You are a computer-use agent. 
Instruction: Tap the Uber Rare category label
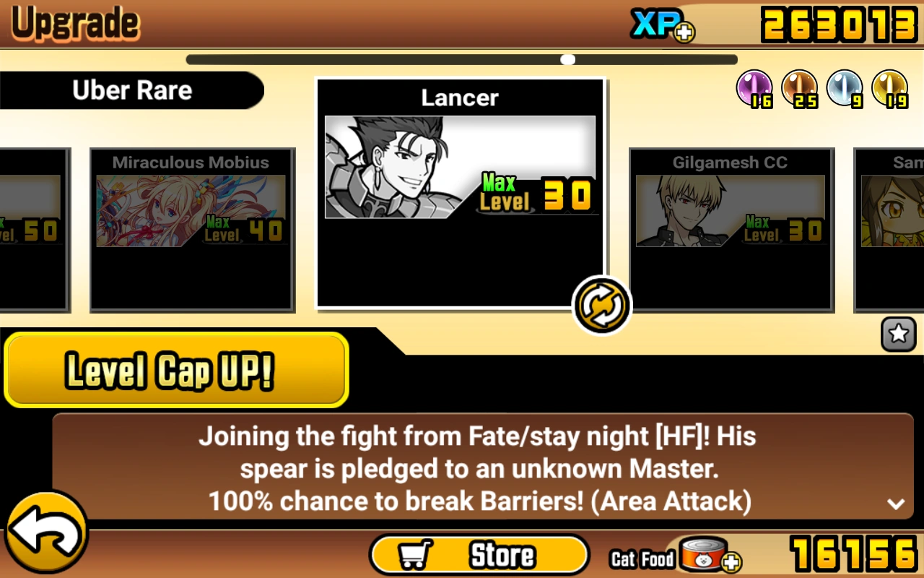[132, 90]
